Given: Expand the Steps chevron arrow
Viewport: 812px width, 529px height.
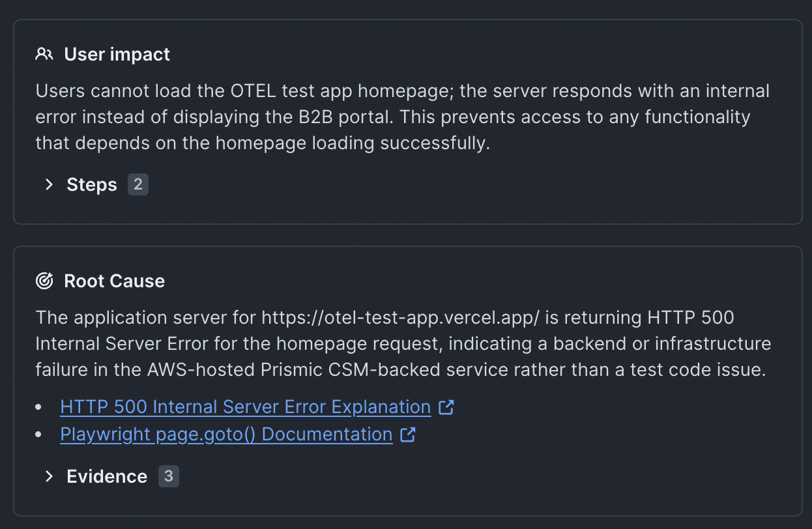Looking at the screenshot, I should [49, 184].
